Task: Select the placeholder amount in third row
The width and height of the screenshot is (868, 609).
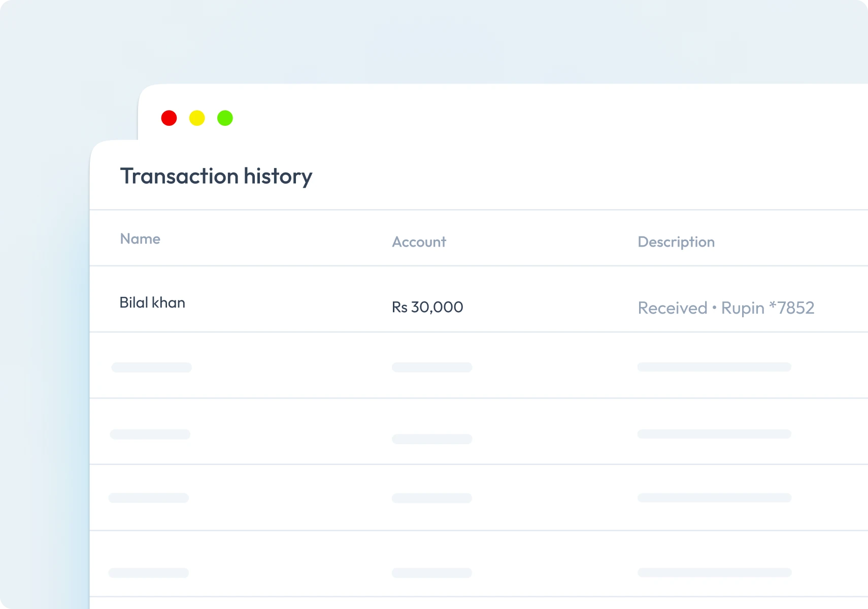Action: [x=432, y=439]
